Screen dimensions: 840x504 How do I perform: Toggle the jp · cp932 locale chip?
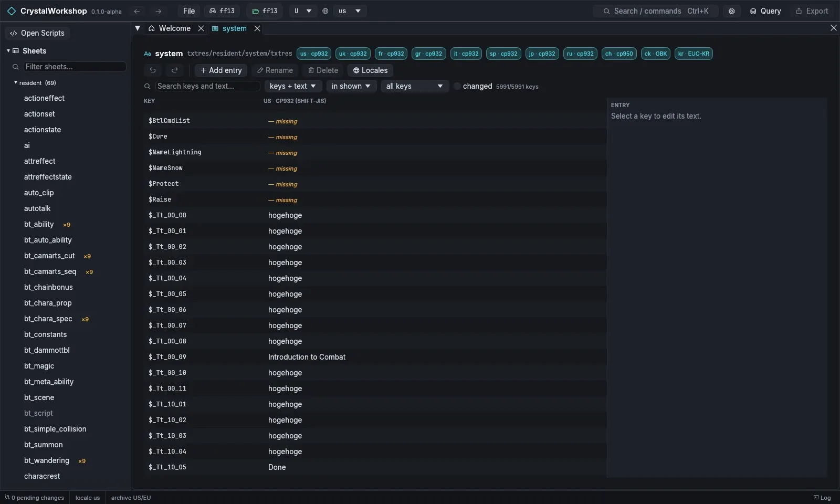point(542,54)
